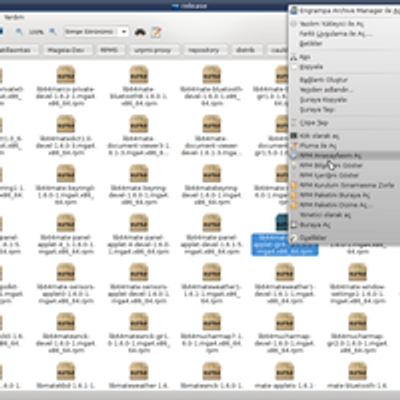Screen dimensions: 400x400
Task: Select the lib64mate-document-viewer-devel RPM package icon
Action: [x=212, y=124]
